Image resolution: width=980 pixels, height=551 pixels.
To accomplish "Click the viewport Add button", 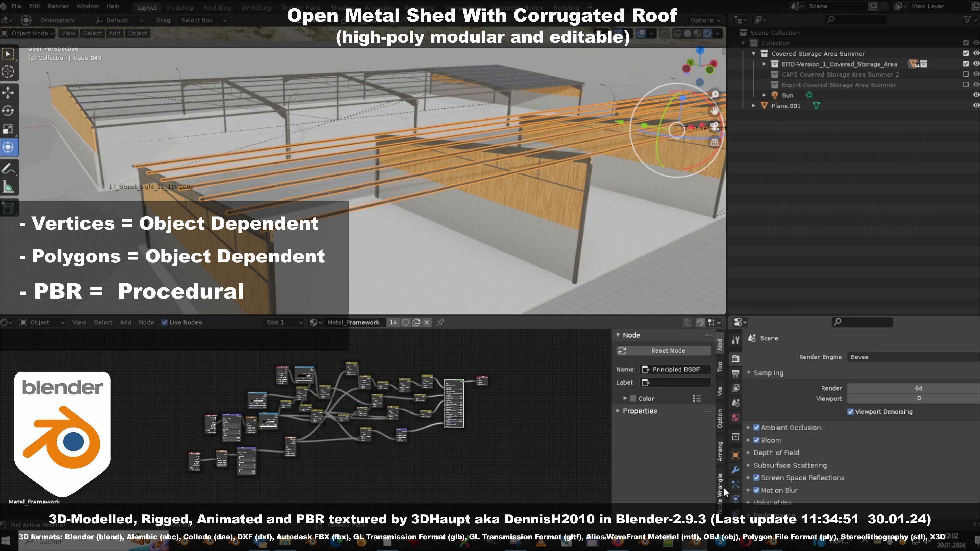I will [115, 33].
